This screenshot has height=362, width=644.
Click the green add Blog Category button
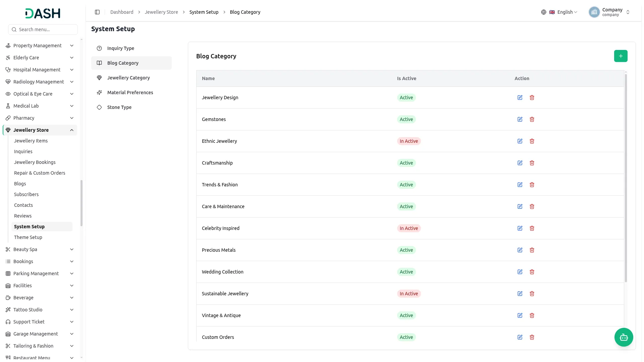coord(621,56)
